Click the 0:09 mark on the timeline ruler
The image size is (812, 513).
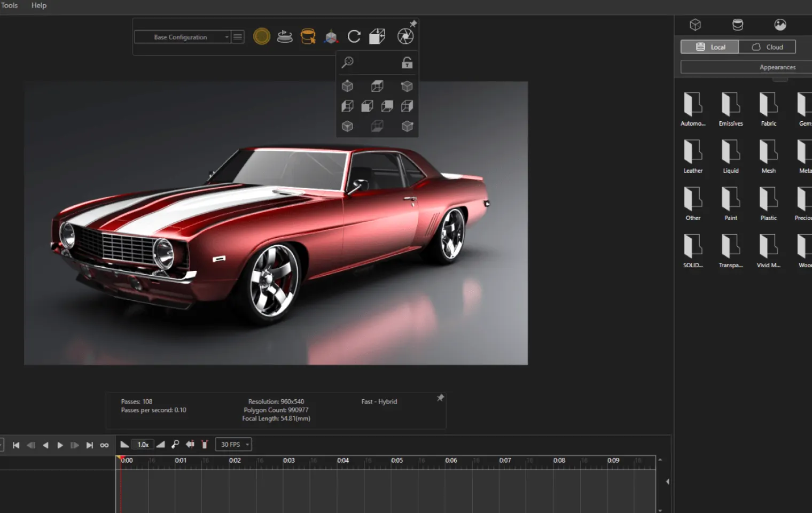[x=613, y=460]
